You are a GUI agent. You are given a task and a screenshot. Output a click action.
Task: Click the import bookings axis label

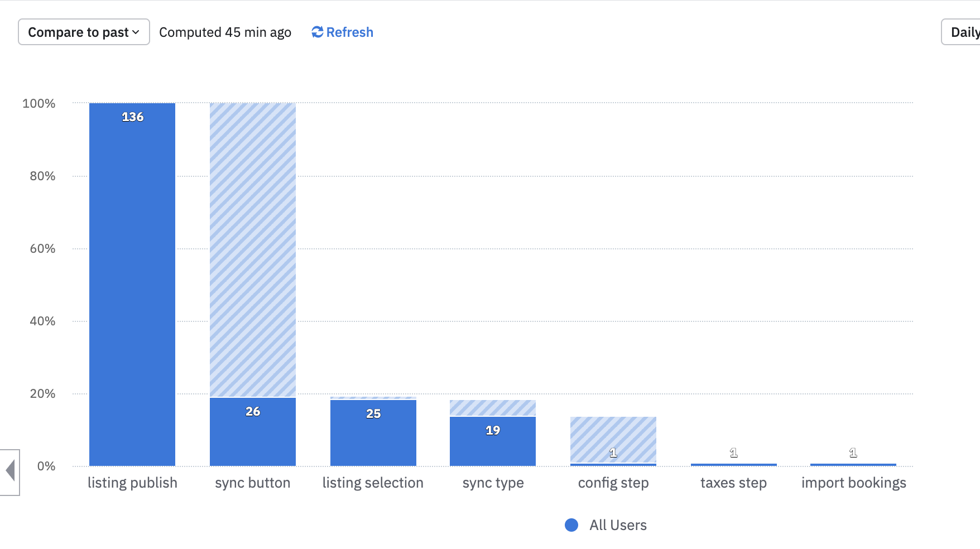tap(853, 483)
